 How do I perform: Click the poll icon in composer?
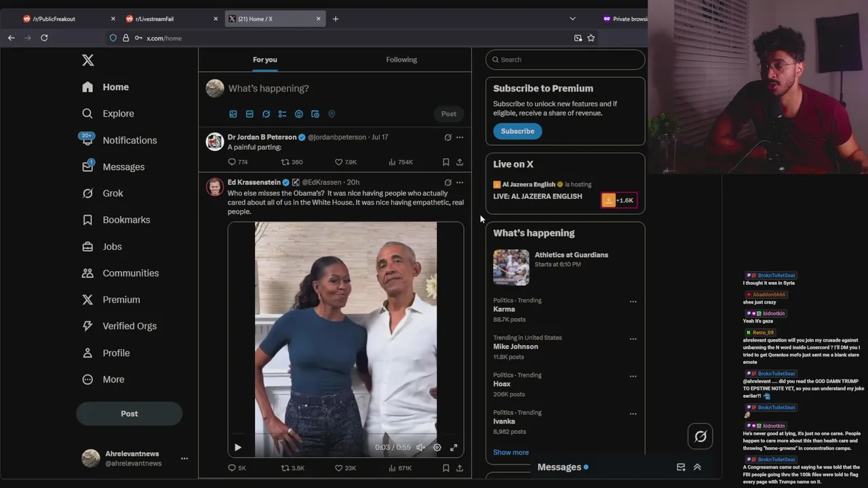(282, 114)
